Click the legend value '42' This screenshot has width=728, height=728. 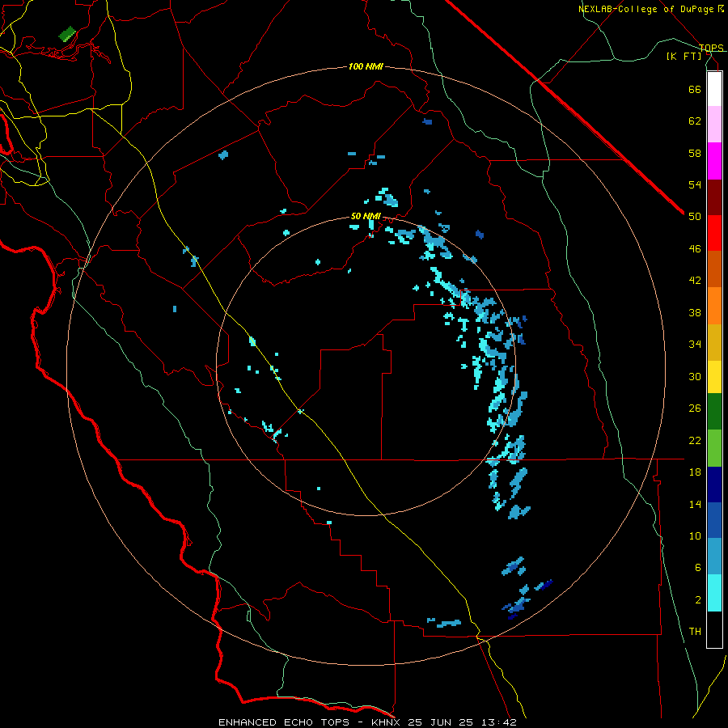click(695, 281)
